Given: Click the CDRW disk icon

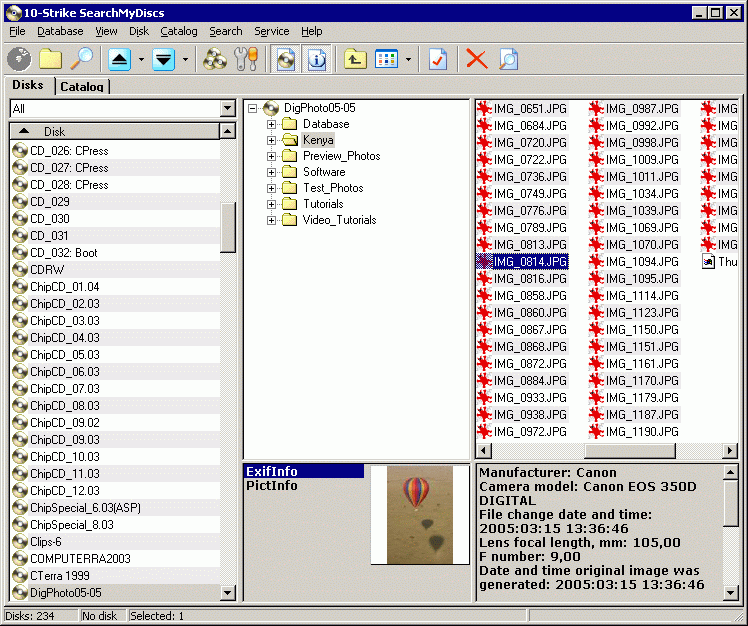Looking at the screenshot, I should tap(20, 270).
